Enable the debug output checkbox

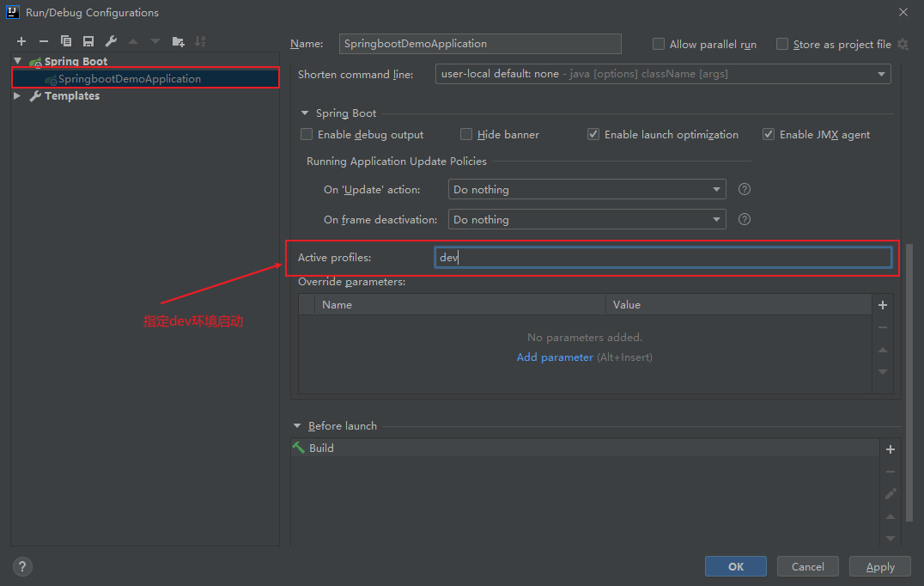tap(307, 135)
